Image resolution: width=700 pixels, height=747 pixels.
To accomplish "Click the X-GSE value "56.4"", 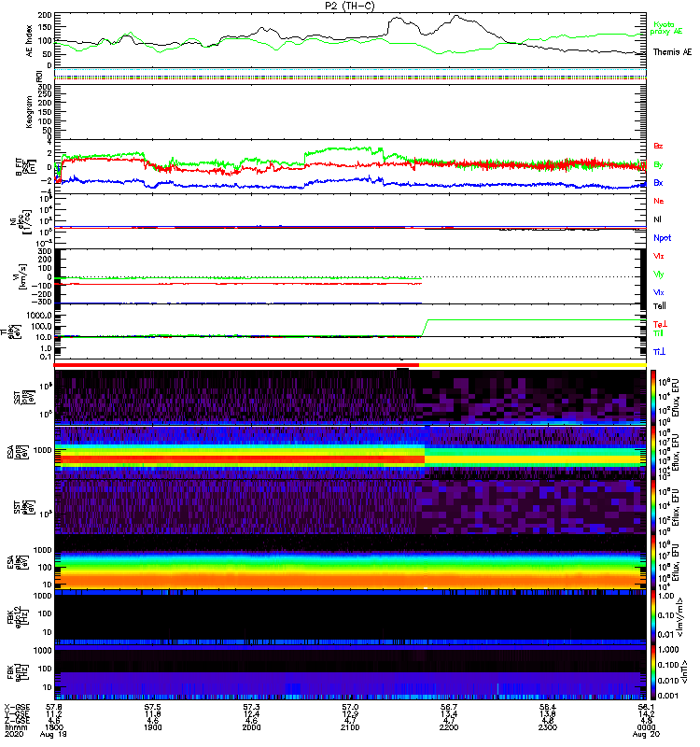I will click(x=547, y=707).
